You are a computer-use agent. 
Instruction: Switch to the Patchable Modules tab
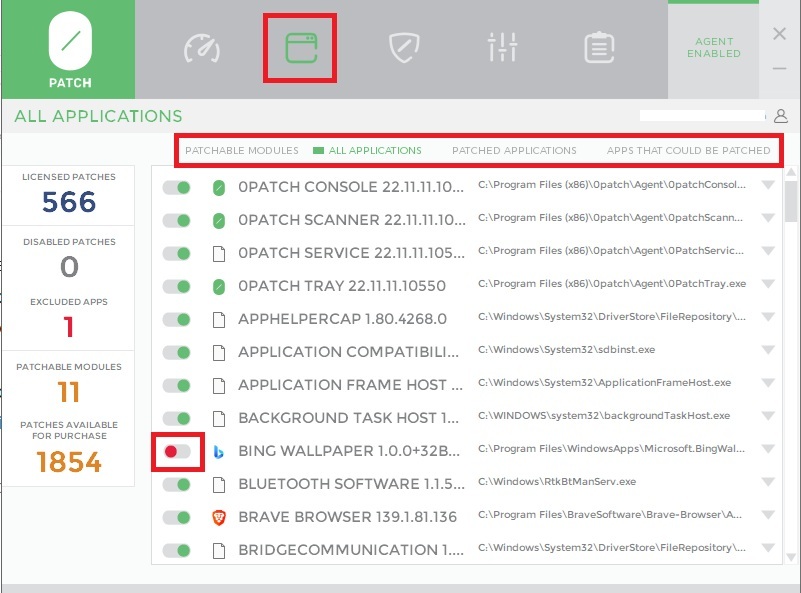tap(242, 151)
